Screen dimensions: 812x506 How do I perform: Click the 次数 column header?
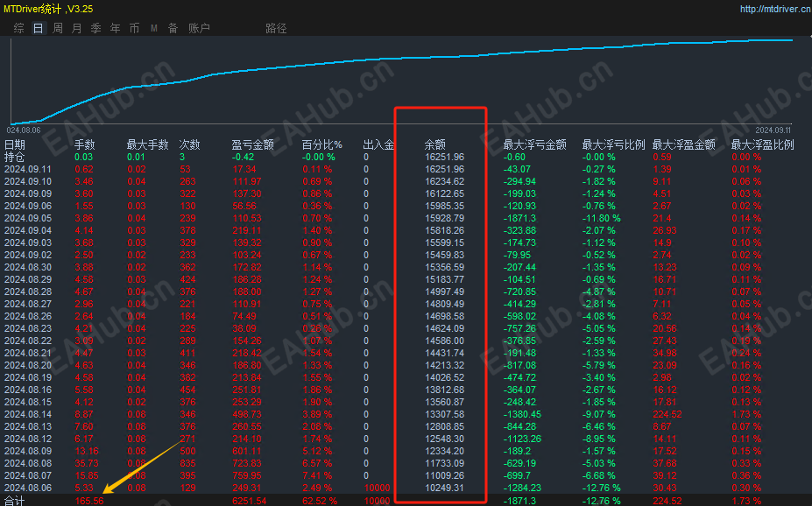[x=189, y=144]
